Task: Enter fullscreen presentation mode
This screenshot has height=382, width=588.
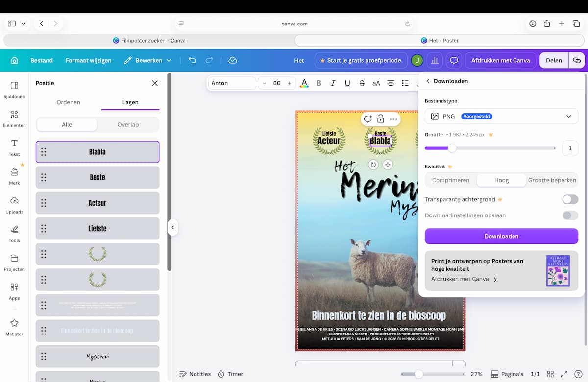Action: coord(564,374)
